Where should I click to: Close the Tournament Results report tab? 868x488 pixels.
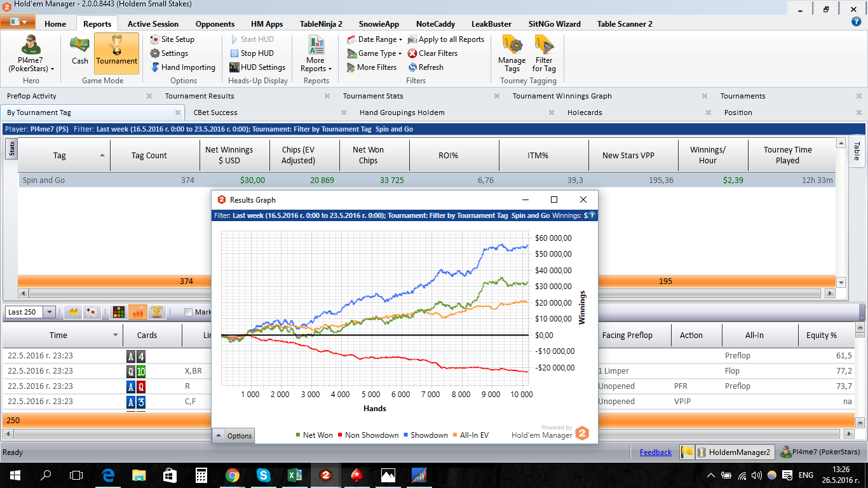click(327, 96)
